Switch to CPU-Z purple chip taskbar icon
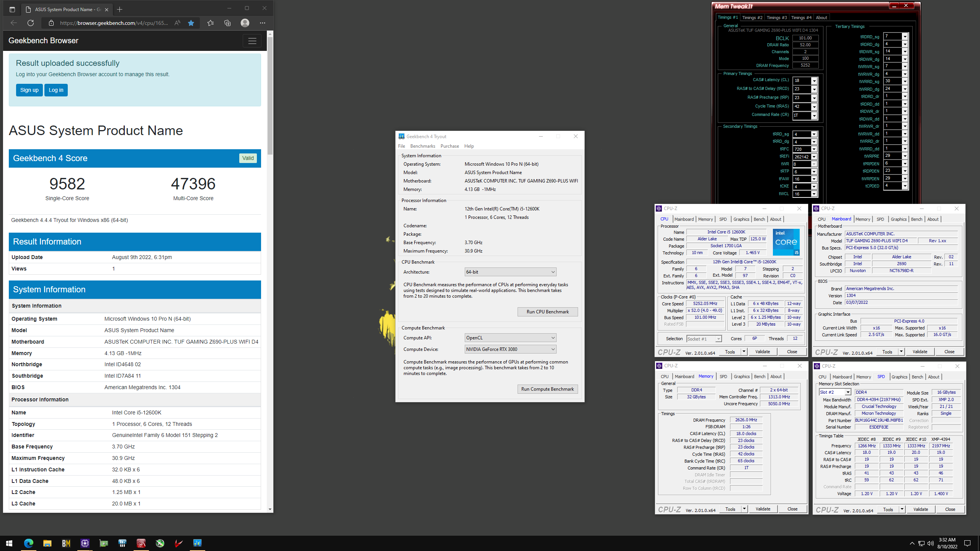The image size is (980, 551). point(85,543)
